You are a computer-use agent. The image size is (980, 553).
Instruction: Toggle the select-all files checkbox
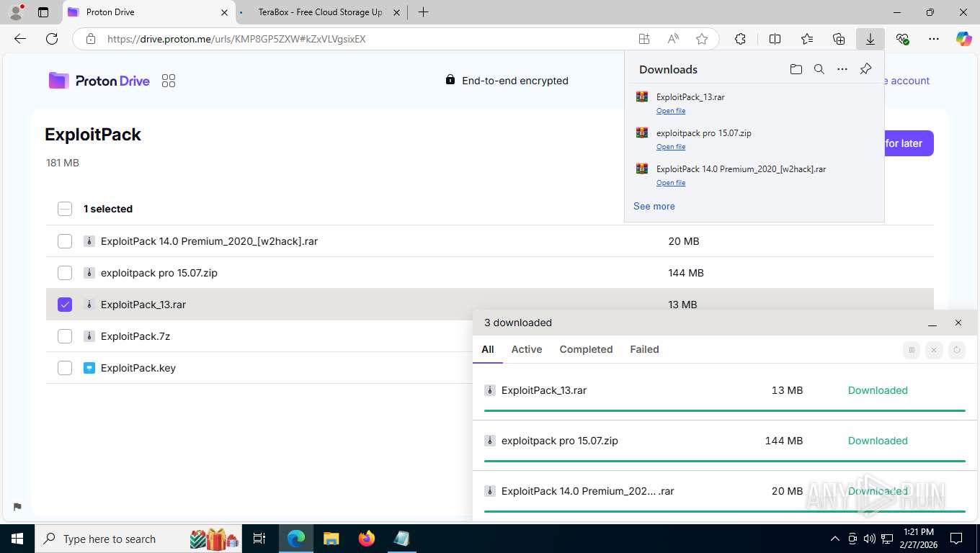coord(65,209)
